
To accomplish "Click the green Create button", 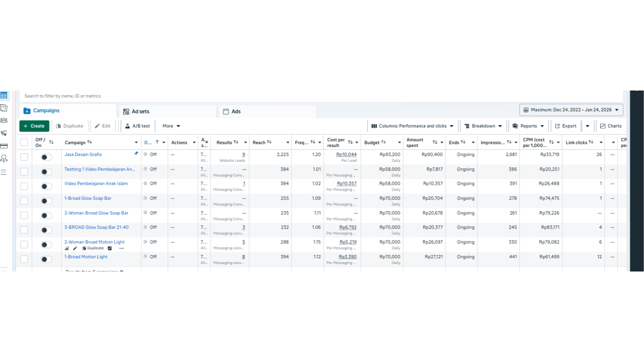I will pyautogui.click(x=34, y=126).
